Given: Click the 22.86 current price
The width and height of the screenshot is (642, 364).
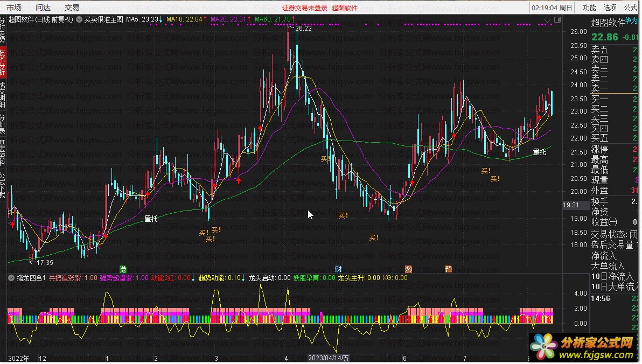Looking at the screenshot, I should coord(605,37).
